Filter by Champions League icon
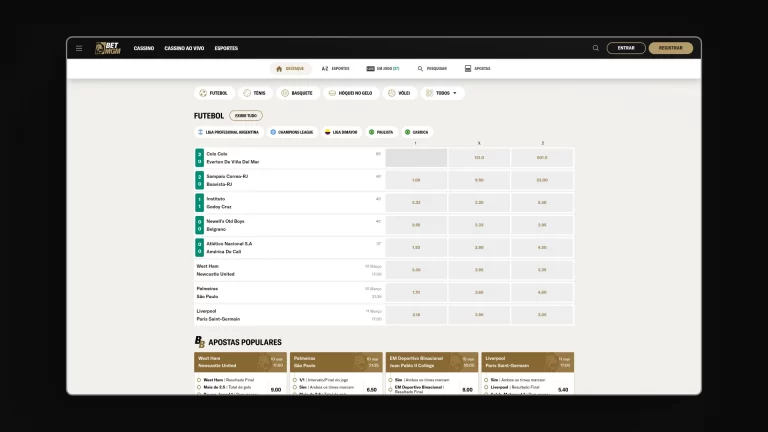This screenshot has height=432, width=768. [x=273, y=132]
